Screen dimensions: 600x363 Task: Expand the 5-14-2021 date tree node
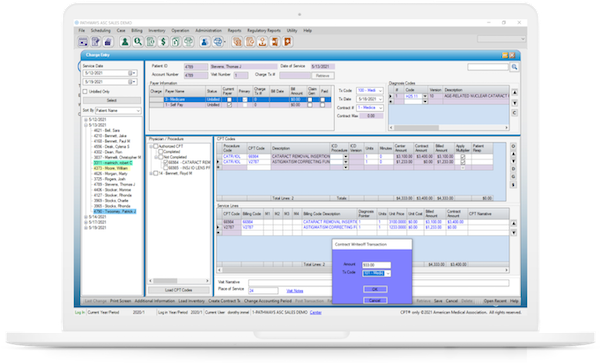coord(86,217)
